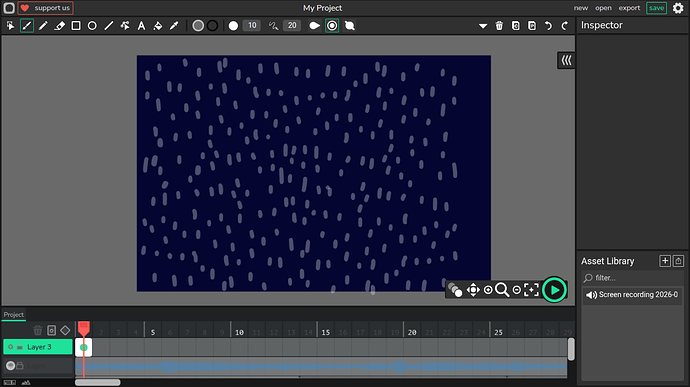690x387 pixels.
Task: Click the timeline delete trash icon
Action: click(38, 330)
